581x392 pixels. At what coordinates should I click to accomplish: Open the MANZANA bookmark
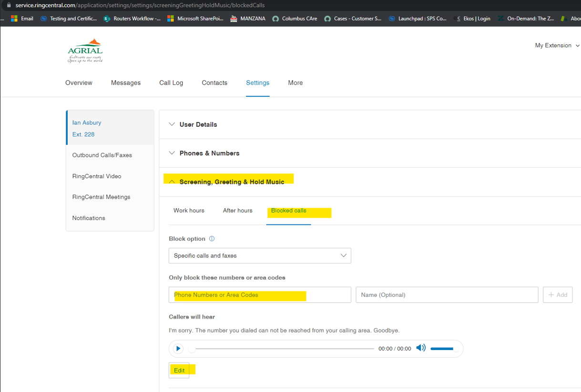tap(248, 19)
